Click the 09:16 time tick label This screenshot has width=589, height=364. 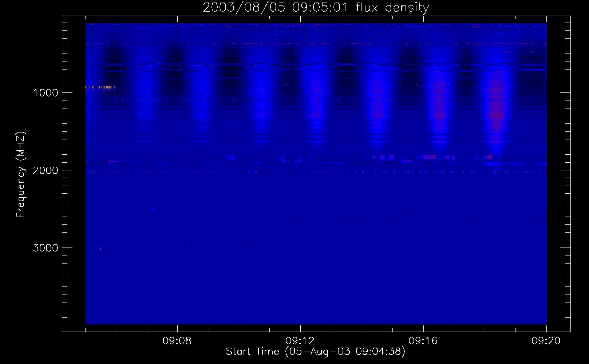click(x=423, y=341)
